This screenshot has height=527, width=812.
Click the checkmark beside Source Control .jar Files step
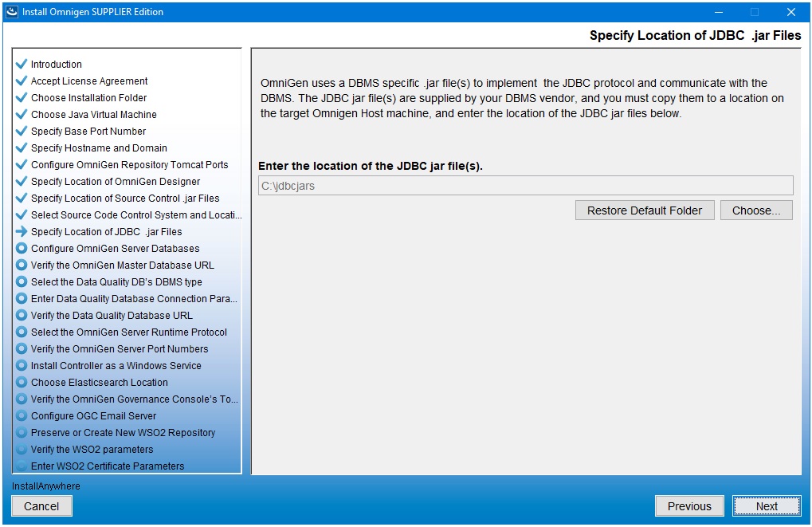[x=22, y=198]
